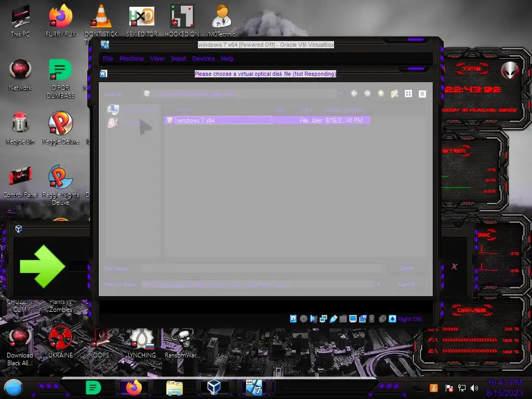The width and height of the screenshot is (532, 399).
Task: Open Control Panel desktop icon
Action: point(20,181)
